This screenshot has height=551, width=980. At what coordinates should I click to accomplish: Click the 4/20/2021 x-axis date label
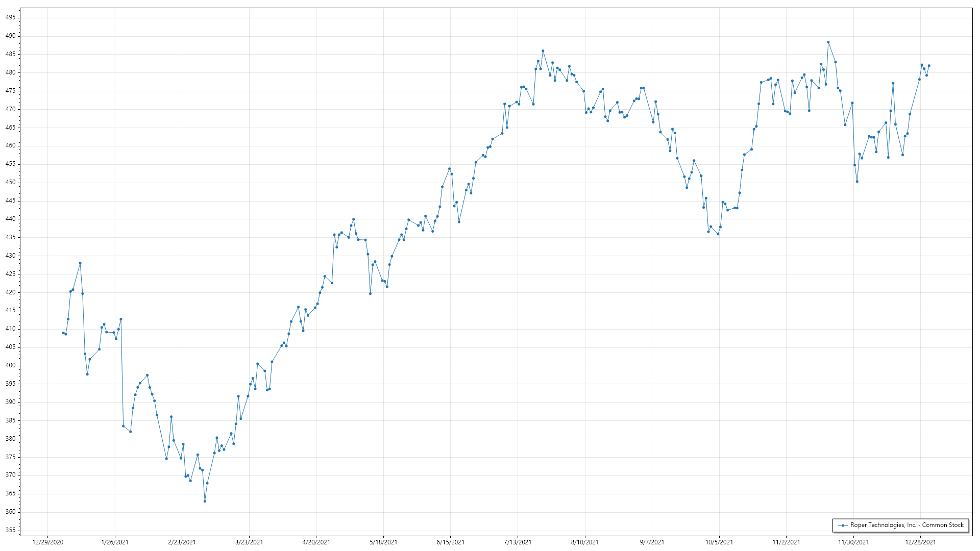pos(316,542)
